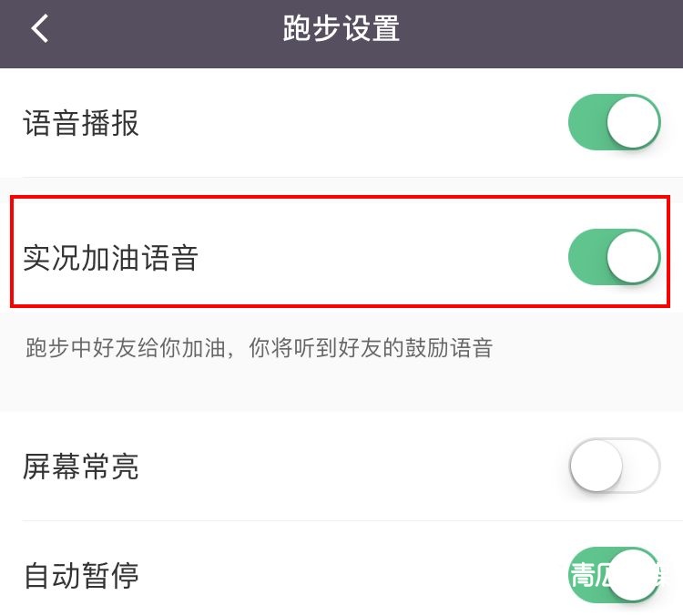
Task: Toggle the 自动暂停 switch
Action: pos(614,575)
